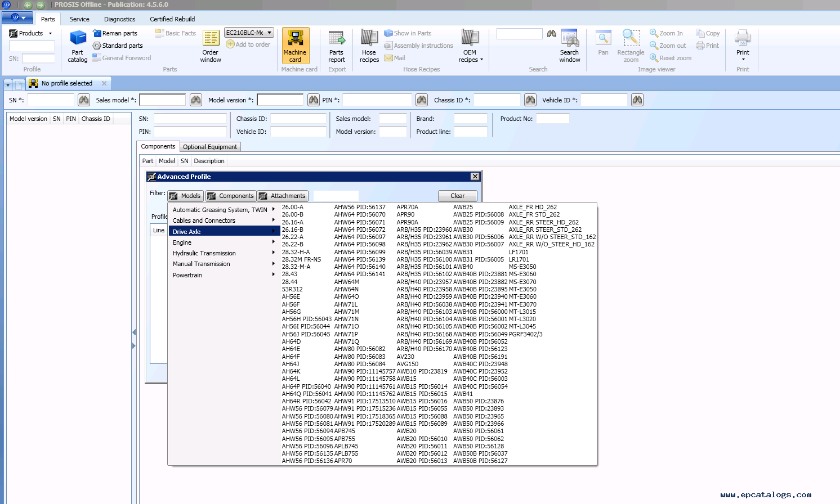Viewport: 840px width, 504px height.
Task: Click Reset zoom
Action: coord(671,58)
